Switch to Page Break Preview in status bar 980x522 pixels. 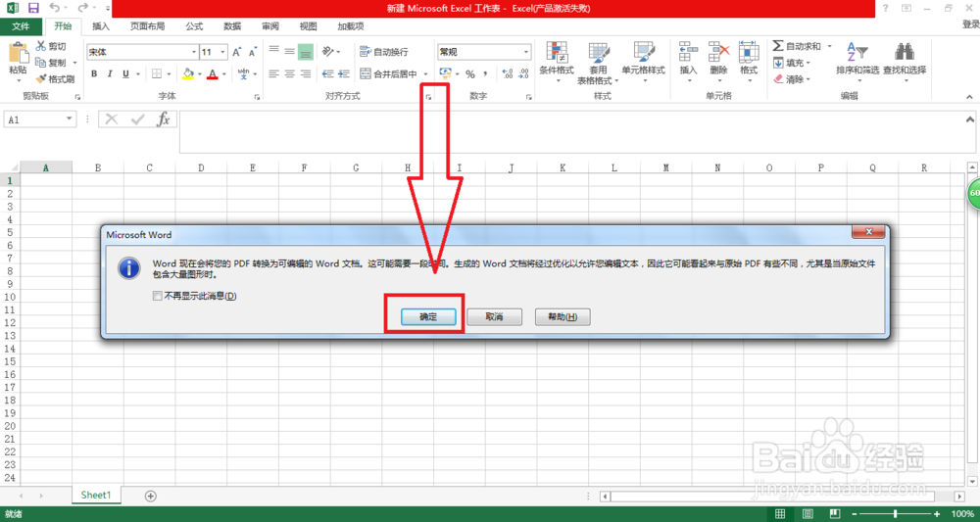[836, 514]
